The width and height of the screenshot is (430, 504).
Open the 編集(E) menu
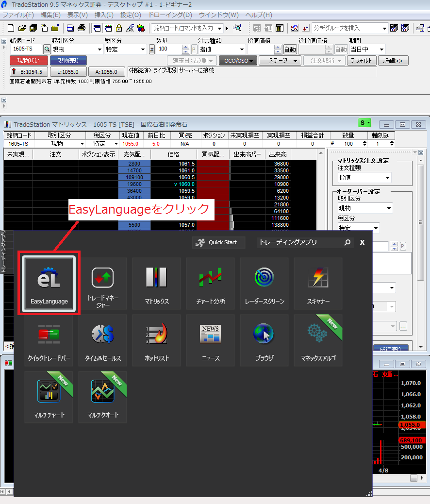pyautogui.click(x=50, y=15)
